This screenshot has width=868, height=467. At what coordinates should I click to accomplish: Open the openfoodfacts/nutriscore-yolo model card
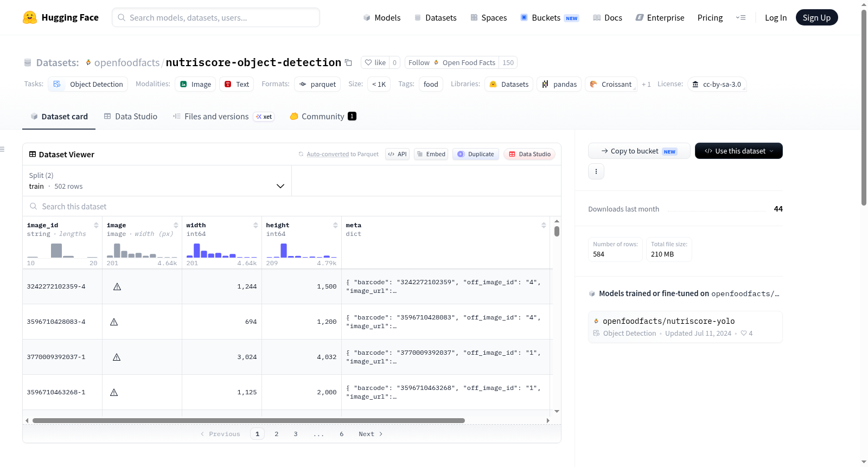(685, 327)
